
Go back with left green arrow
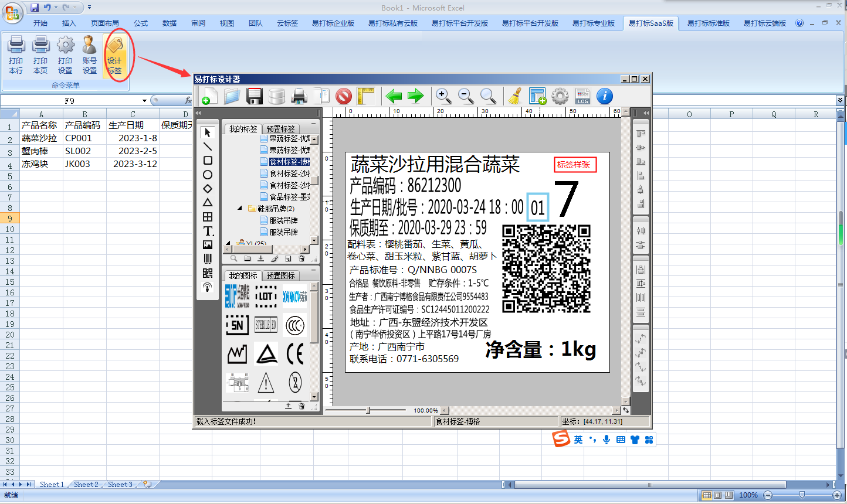coord(394,96)
